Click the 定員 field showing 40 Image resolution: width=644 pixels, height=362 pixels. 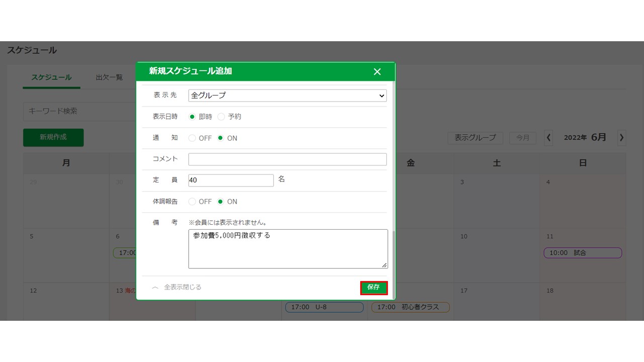click(x=231, y=180)
